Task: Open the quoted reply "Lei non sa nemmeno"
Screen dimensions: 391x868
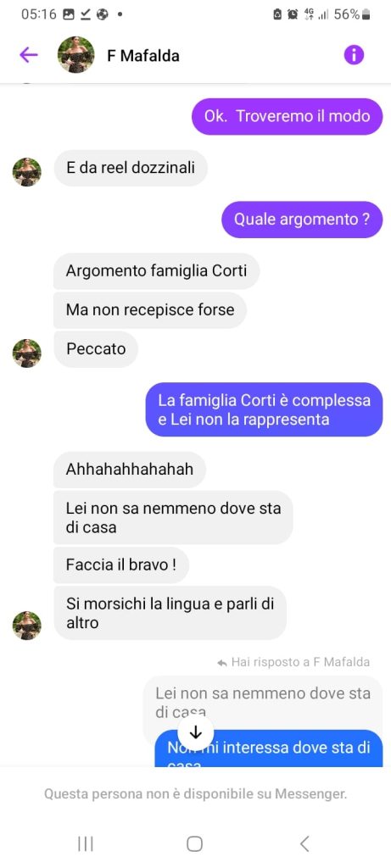Action: tap(263, 702)
